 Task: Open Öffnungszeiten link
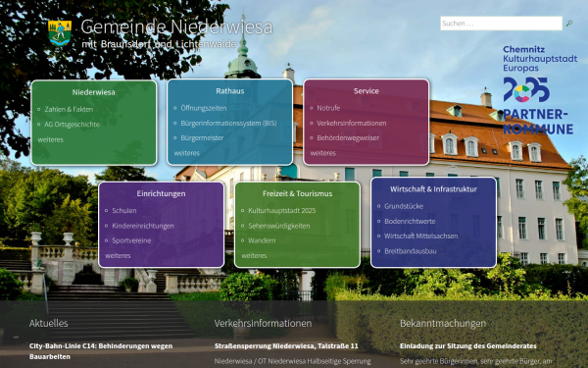pyautogui.click(x=204, y=108)
